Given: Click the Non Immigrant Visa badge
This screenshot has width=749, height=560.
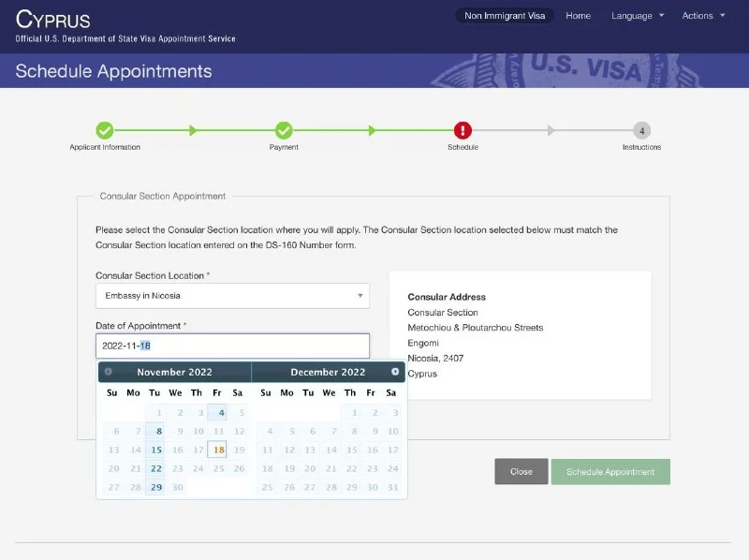Looking at the screenshot, I should coord(505,16).
